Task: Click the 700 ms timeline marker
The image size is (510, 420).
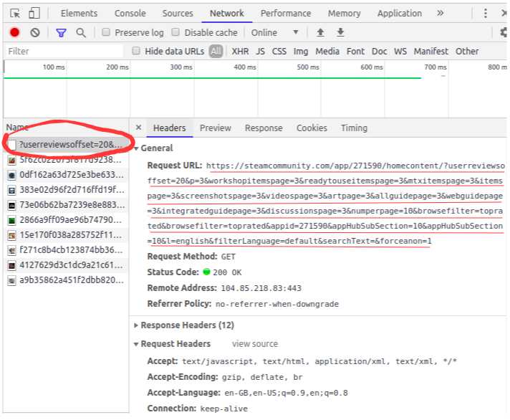Action: 436,67
